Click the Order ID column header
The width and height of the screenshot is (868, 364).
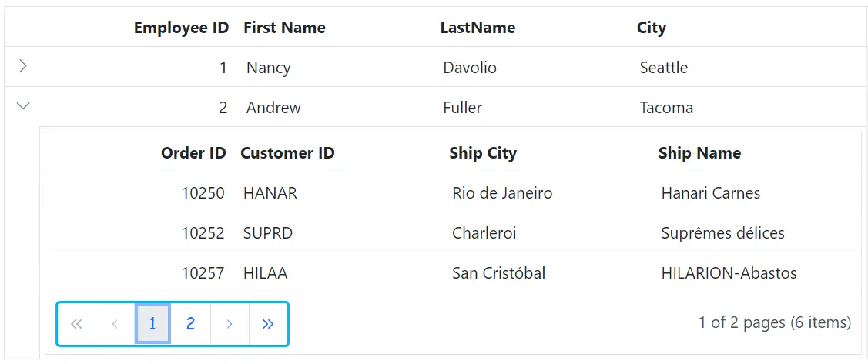click(193, 153)
